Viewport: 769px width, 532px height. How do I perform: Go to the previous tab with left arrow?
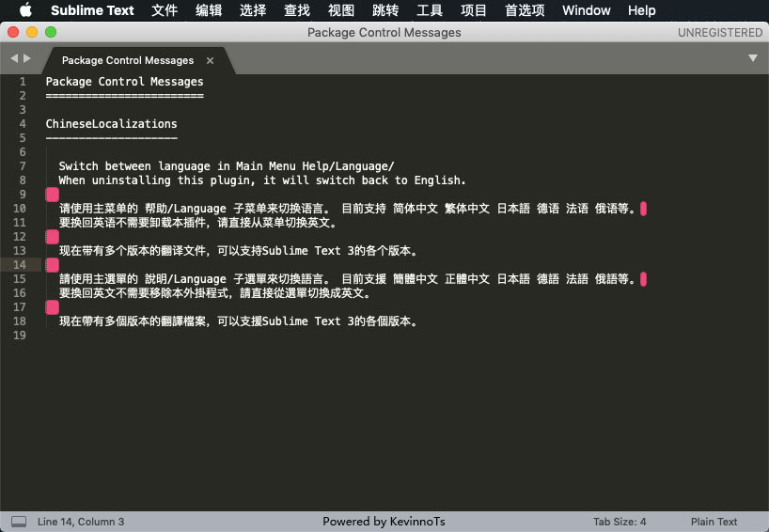pyautogui.click(x=14, y=58)
